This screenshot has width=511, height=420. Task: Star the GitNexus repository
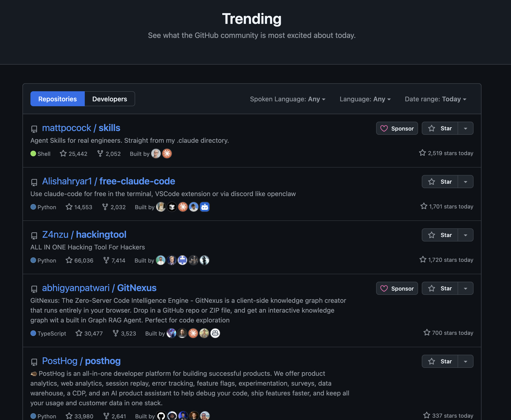pyautogui.click(x=440, y=289)
